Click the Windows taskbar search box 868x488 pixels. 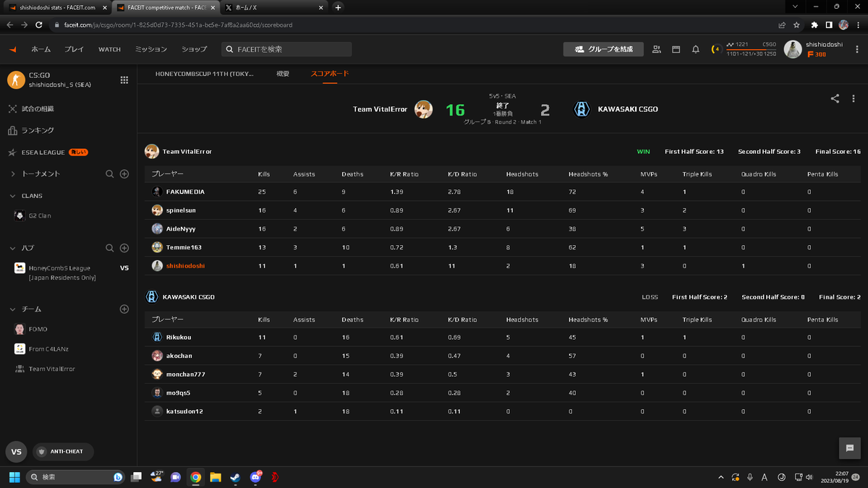pos(75,477)
